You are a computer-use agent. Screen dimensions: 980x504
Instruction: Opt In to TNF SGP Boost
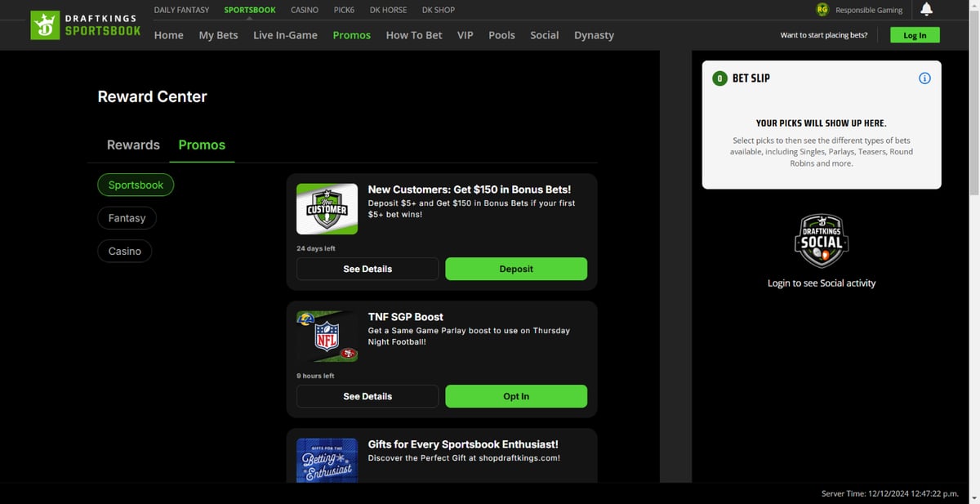point(516,396)
